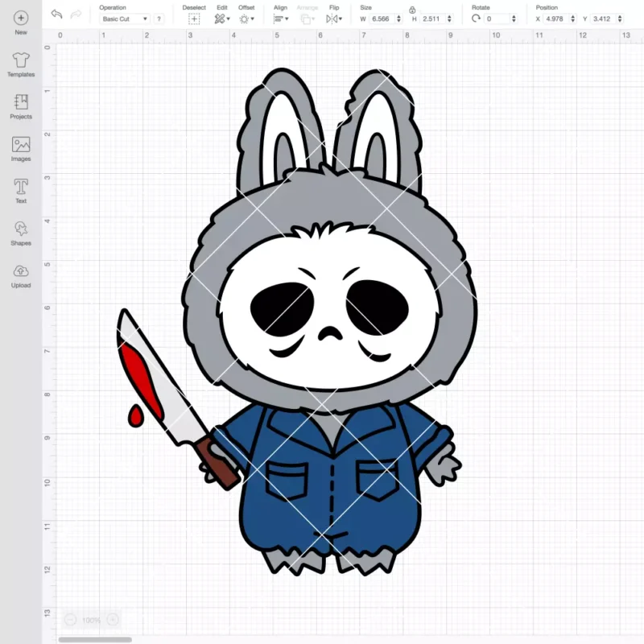Create a New project
The width and height of the screenshot is (644, 644).
(x=21, y=23)
